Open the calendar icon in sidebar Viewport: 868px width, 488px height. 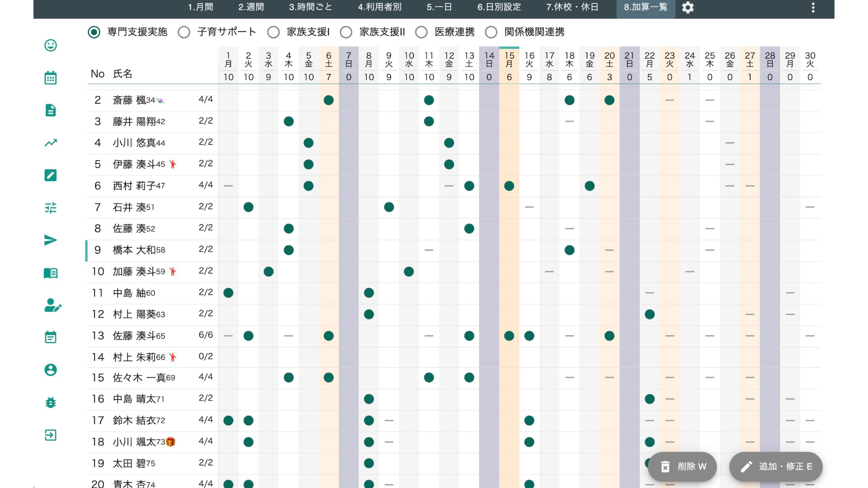[50, 78]
